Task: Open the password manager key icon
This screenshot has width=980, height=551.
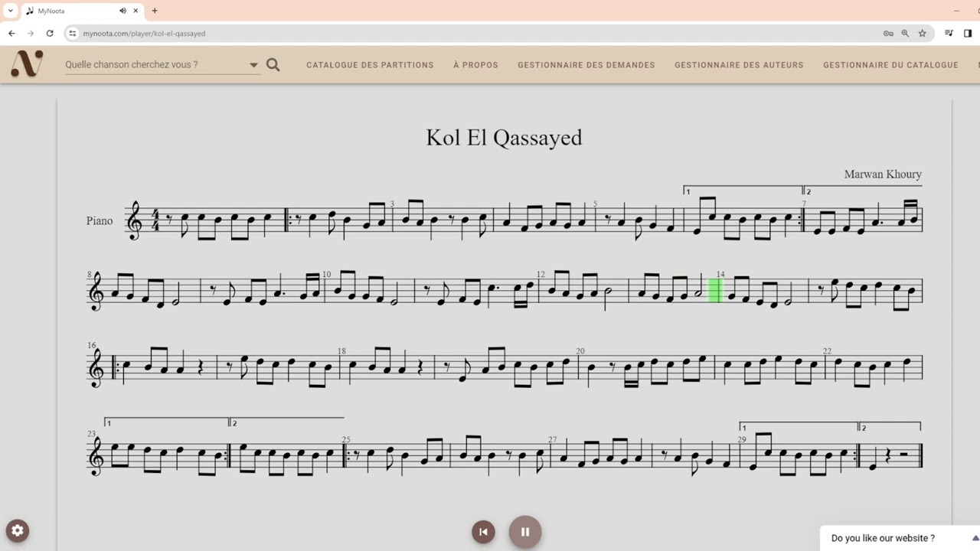Action: pos(888,33)
